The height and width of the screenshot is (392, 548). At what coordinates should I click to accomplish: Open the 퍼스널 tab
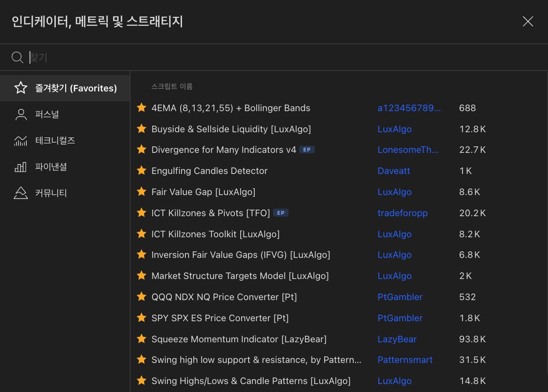(x=65, y=114)
